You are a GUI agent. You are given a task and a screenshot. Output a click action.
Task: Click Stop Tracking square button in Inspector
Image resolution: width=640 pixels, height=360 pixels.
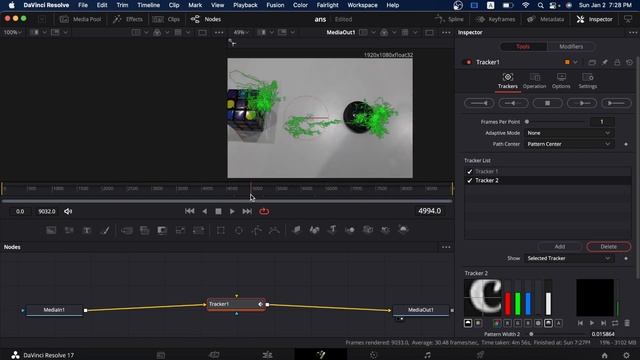548,103
